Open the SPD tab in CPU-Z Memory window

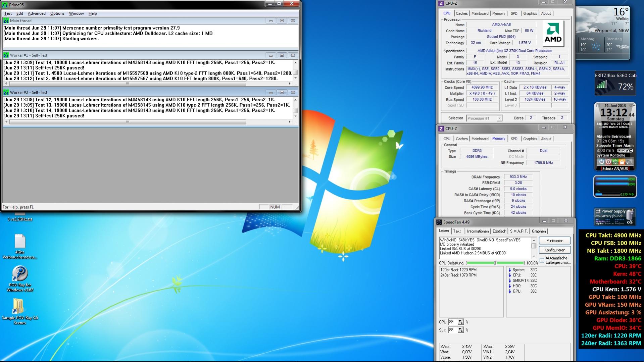pyautogui.click(x=514, y=139)
